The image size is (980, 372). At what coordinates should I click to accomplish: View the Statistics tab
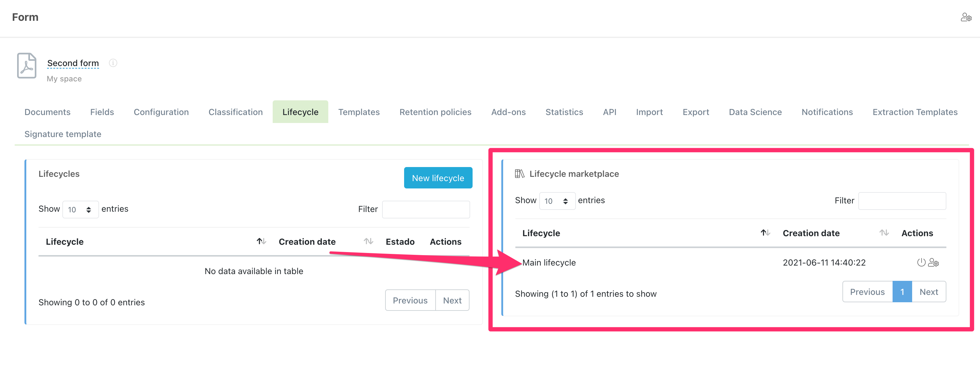(x=564, y=112)
